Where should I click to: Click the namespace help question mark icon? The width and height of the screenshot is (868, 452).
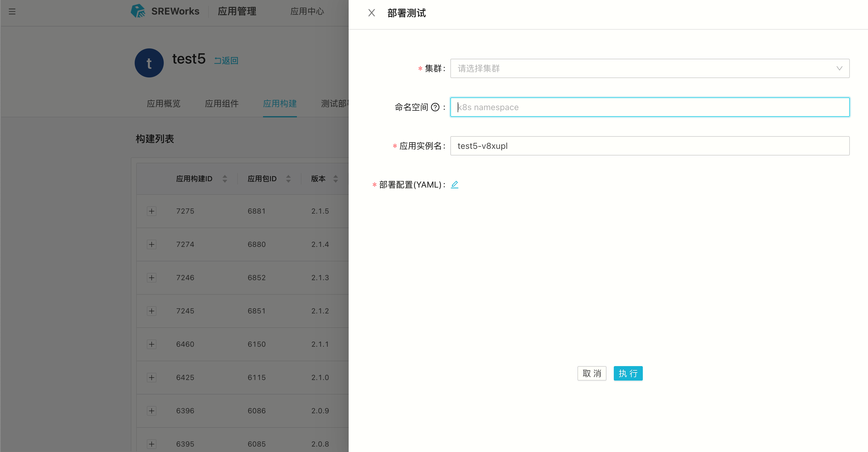point(435,107)
